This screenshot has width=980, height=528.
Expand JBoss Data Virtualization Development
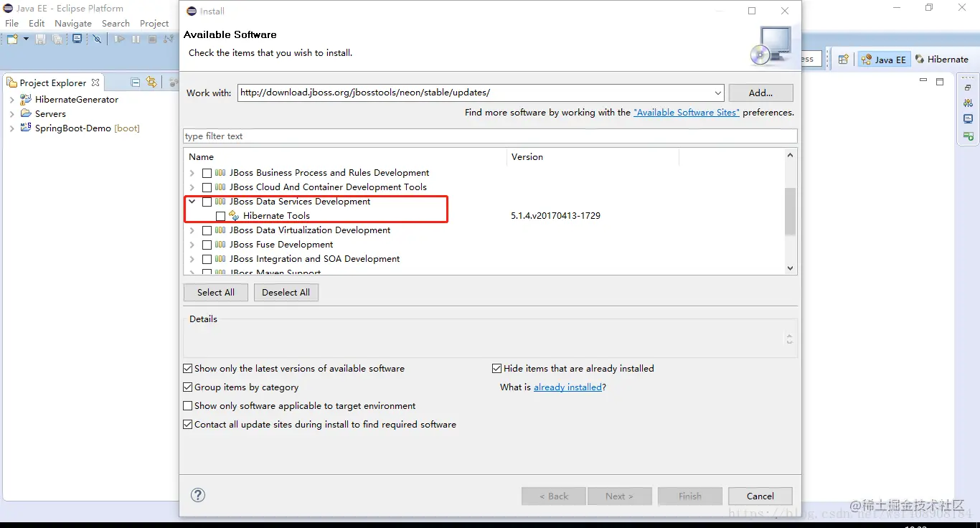192,230
